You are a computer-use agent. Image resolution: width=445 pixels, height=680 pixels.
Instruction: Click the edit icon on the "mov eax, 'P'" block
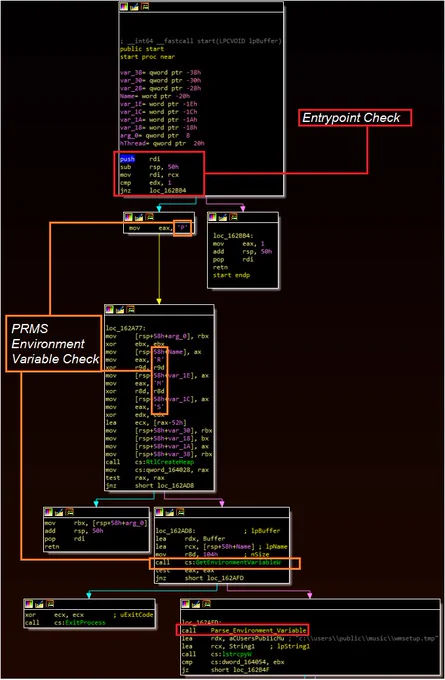pos(139,216)
